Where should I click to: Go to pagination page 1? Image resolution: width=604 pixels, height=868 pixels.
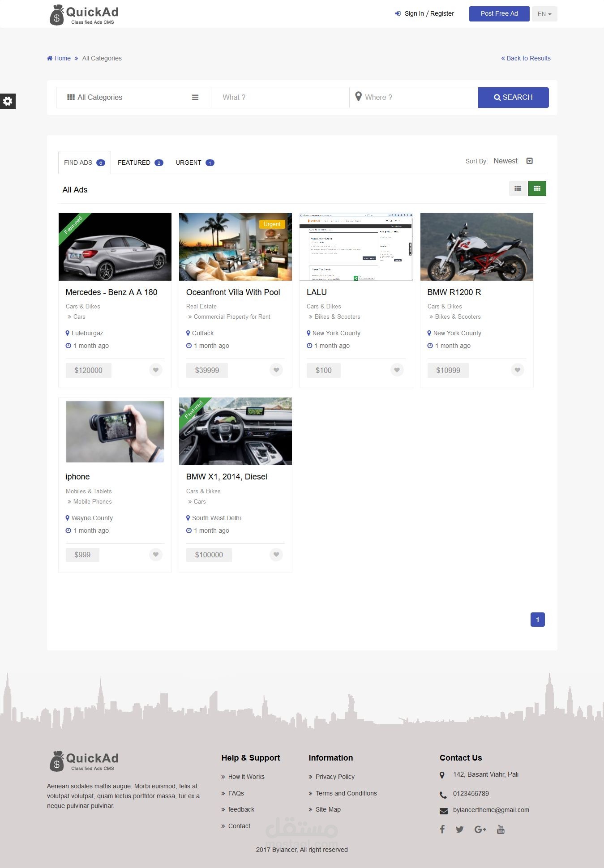538,620
